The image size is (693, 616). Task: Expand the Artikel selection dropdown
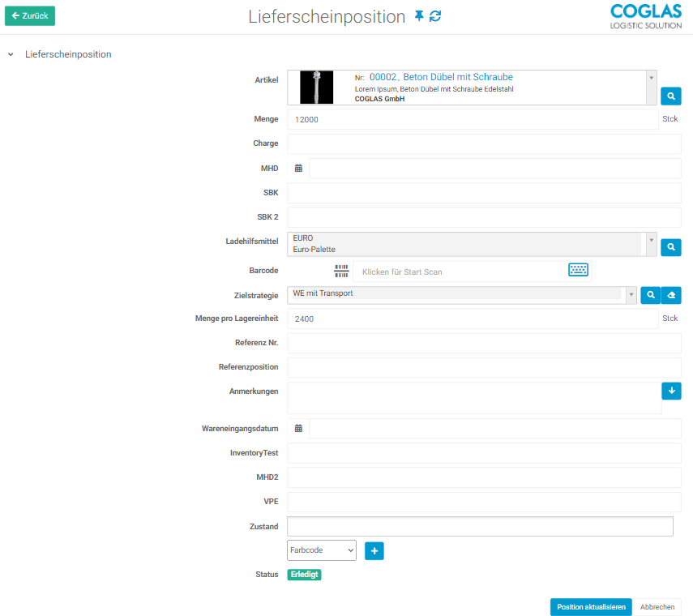651,78
